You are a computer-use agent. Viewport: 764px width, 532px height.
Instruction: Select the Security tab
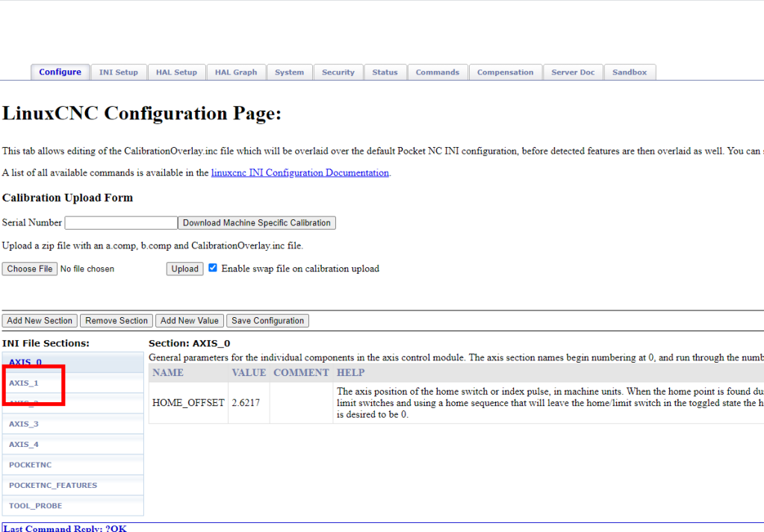pyautogui.click(x=338, y=72)
